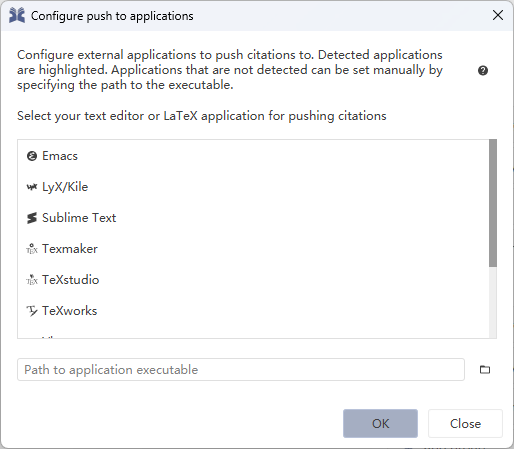
Task: Click the TeXworks logo icon
Action: (32, 311)
